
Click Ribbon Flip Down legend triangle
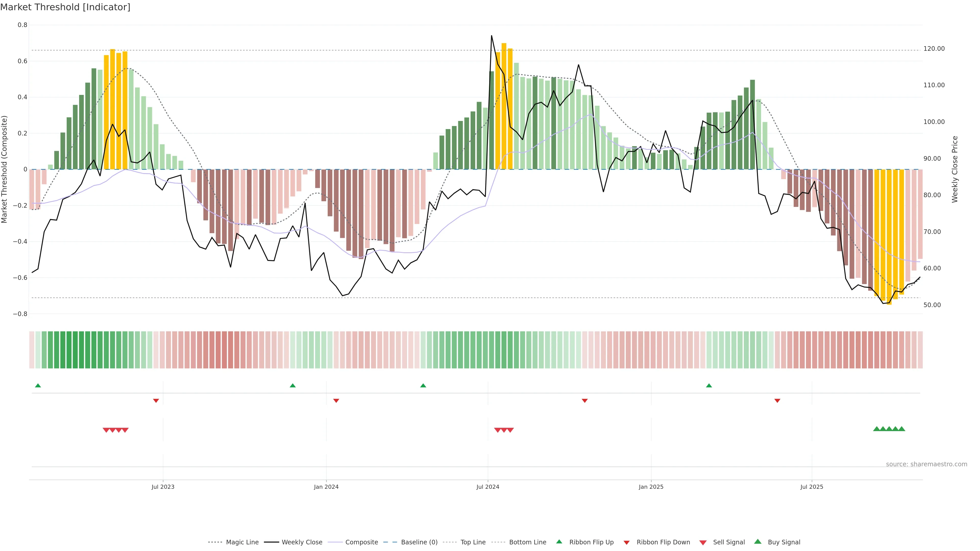pyautogui.click(x=627, y=543)
